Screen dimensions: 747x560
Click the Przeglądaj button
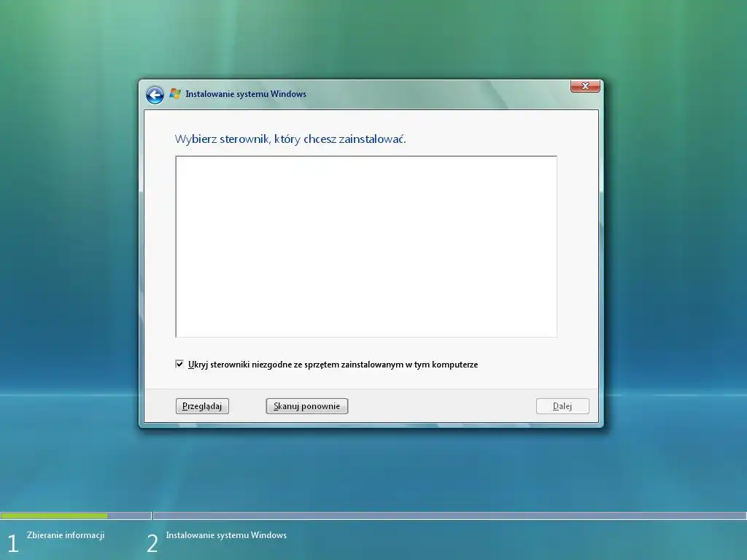pyautogui.click(x=203, y=406)
